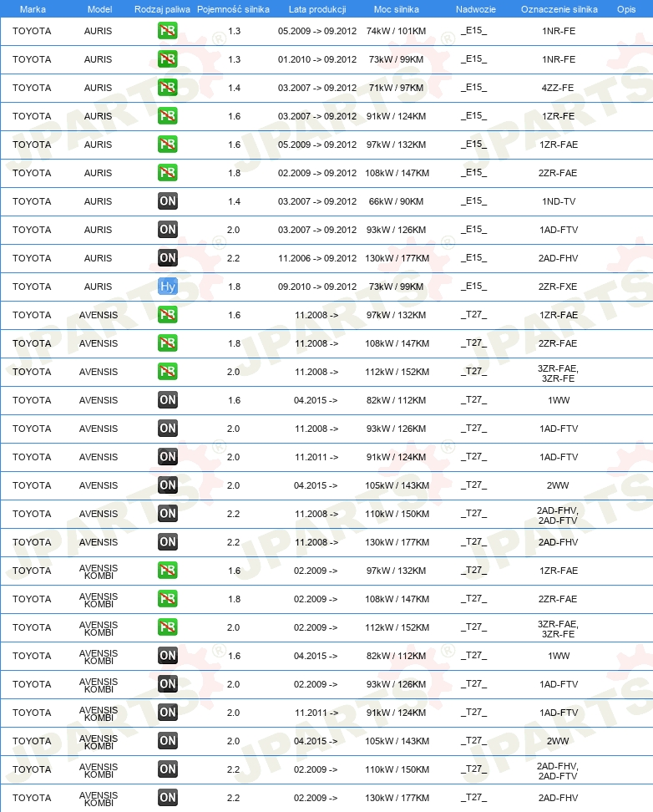The height and width of the screenshot is (812, 653).
Task: Click diesel ON icon in Avensis Kombi 2WW row
Action: click(167, 740)
